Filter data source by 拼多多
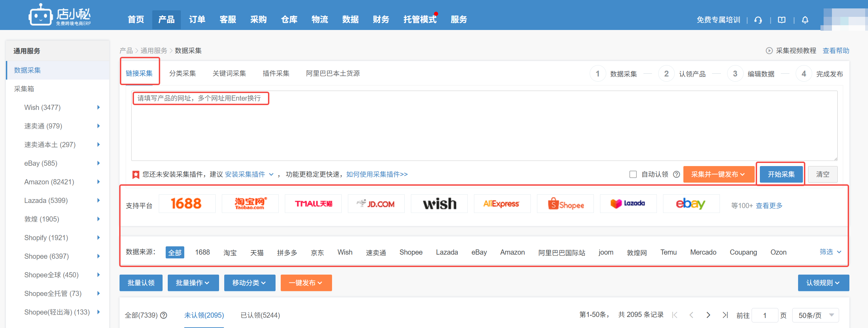 click(287, 253)
